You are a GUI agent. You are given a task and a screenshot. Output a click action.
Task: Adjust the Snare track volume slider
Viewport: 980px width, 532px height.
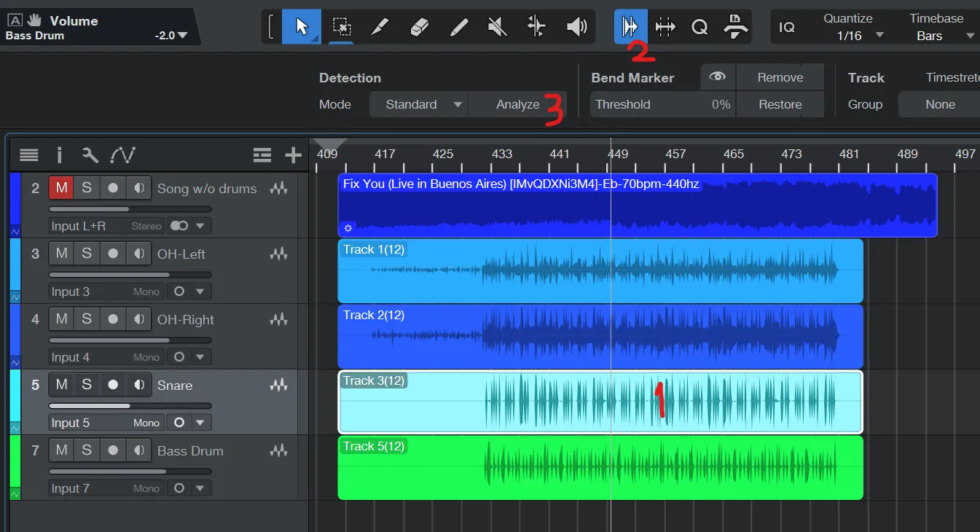click(130, 406)
